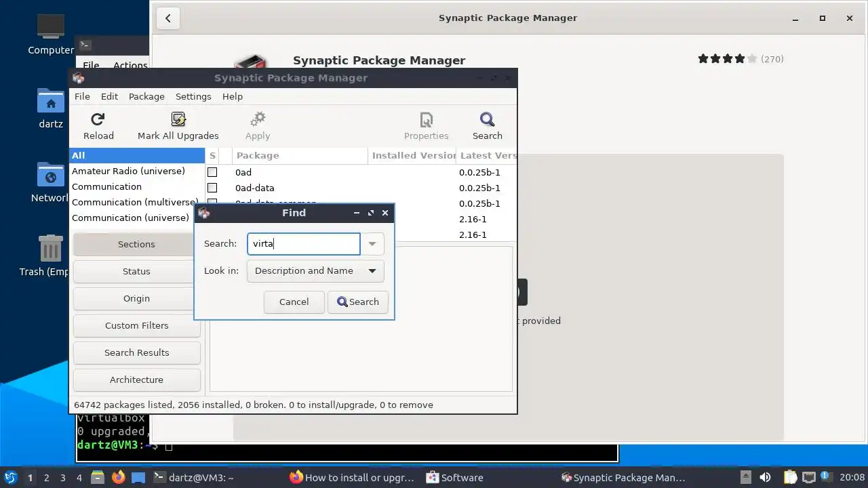Open the dartz home folder icon
Viewport: 868px width, 488px height.
(x=51, y=102)
